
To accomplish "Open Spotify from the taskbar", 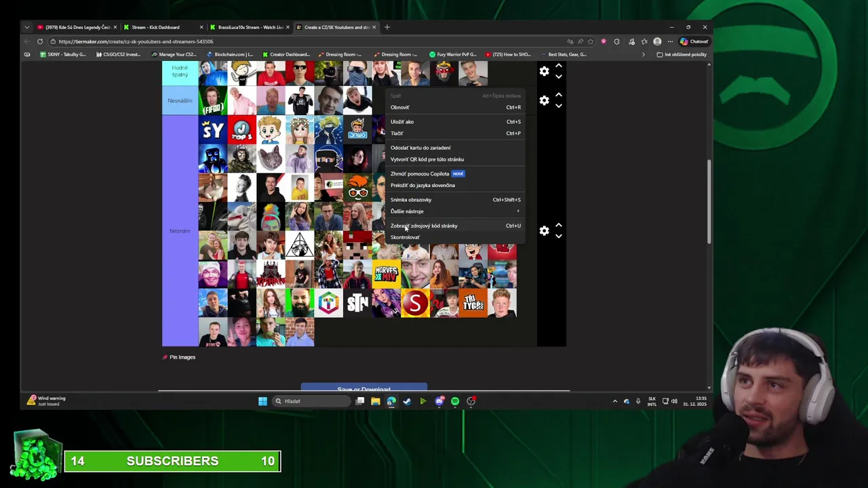I will [x=455, y=401].
